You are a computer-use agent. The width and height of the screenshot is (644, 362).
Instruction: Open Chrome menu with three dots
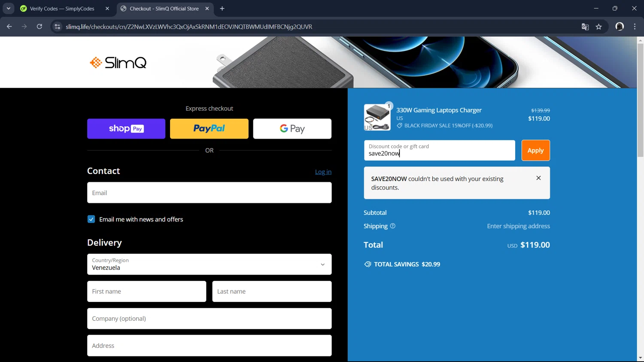(x=635, y=27)
